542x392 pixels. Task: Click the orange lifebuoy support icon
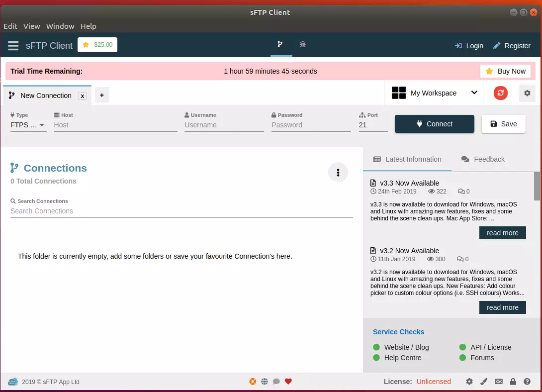pos(253,382)
